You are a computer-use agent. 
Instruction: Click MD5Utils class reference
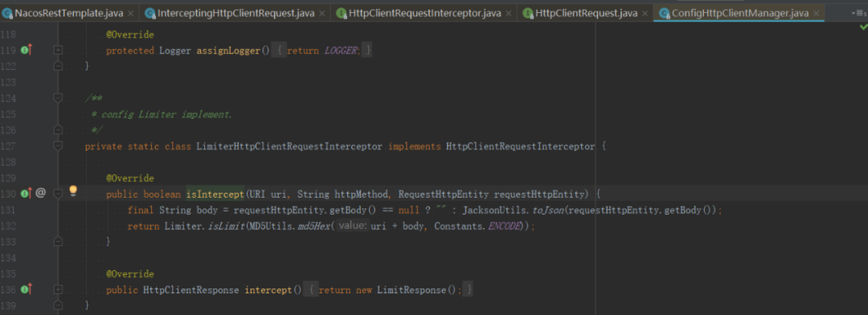(271, 227)
